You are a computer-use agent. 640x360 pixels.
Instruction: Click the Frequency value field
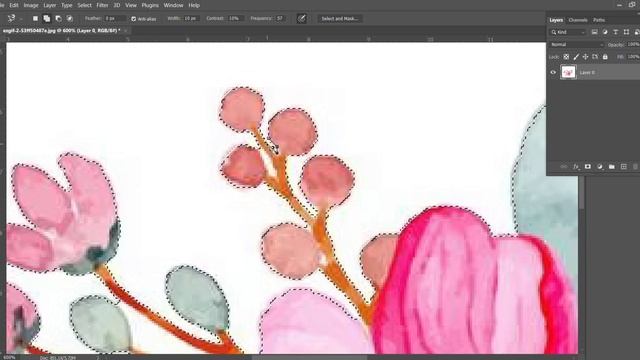coord(281,18)
